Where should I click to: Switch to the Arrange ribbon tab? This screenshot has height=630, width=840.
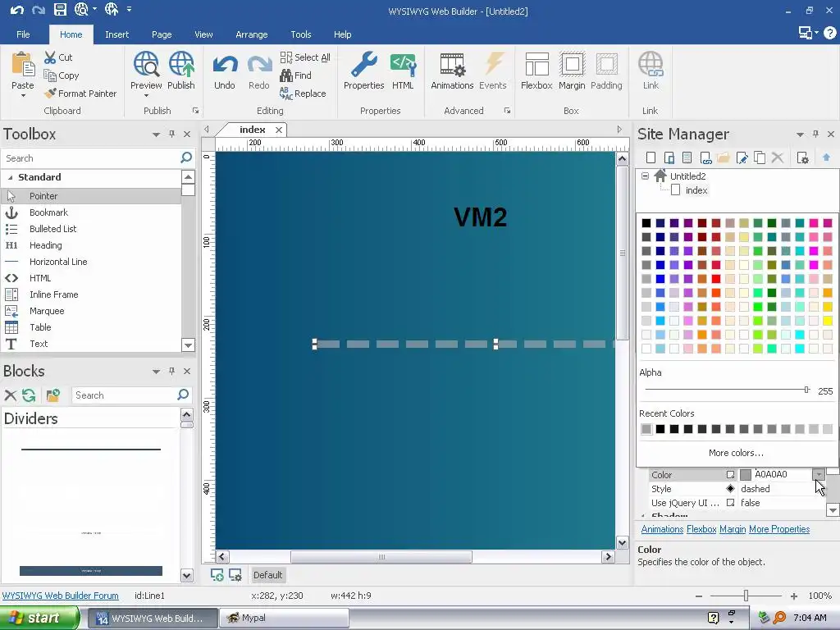(252, 34)
